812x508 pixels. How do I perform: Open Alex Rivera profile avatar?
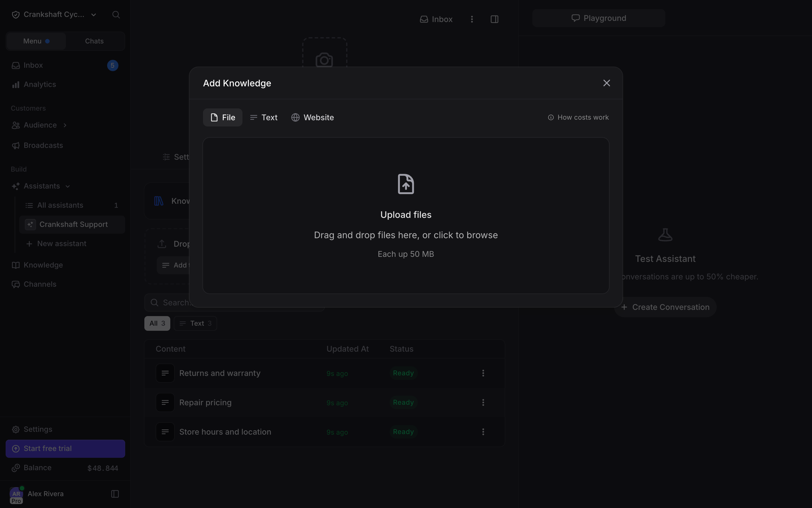tap(16, 494)
